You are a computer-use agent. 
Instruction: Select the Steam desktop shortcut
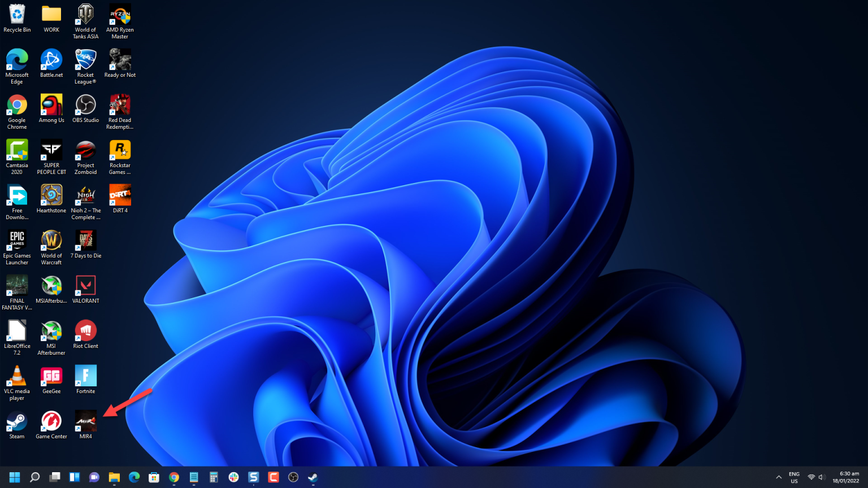tap(17, 425)
